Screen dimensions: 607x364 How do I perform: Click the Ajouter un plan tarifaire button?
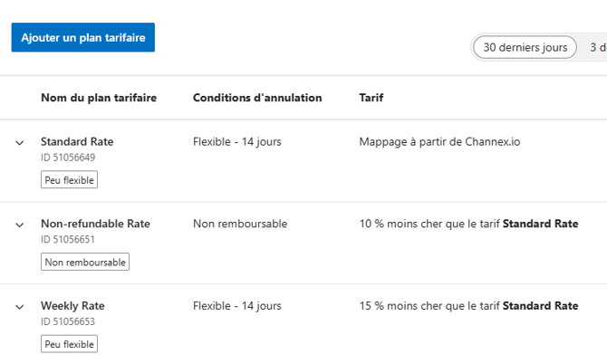coord(82,37)
